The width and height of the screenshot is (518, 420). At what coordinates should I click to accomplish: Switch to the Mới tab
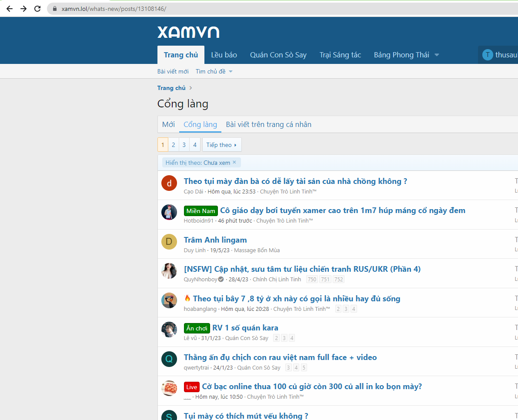168,124
